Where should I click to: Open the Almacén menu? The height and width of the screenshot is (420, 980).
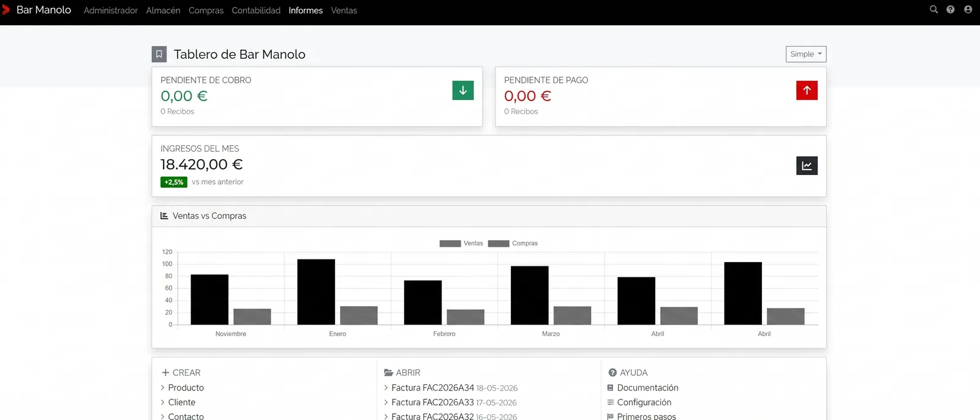[x=163, y=10]
